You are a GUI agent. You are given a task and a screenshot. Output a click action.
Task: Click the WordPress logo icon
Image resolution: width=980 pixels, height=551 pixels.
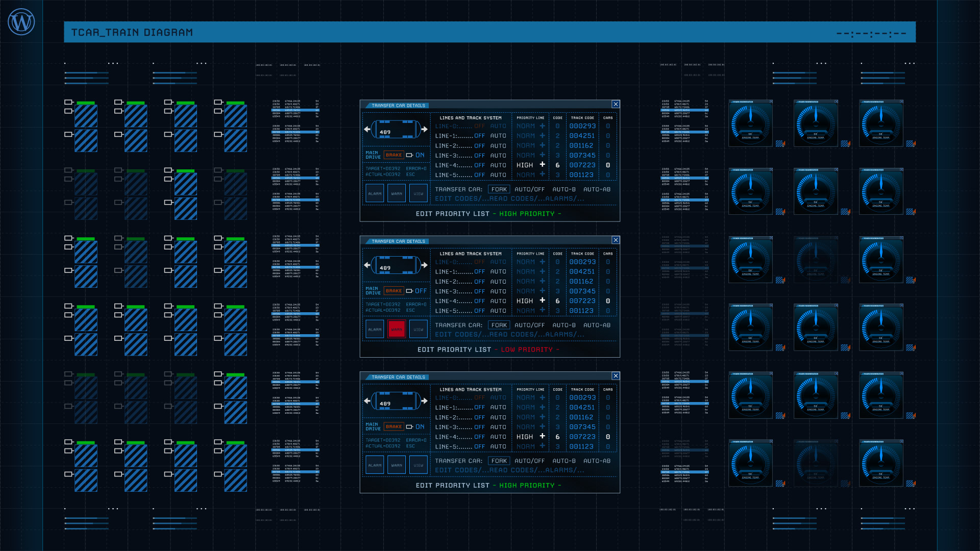click(21, 22)
